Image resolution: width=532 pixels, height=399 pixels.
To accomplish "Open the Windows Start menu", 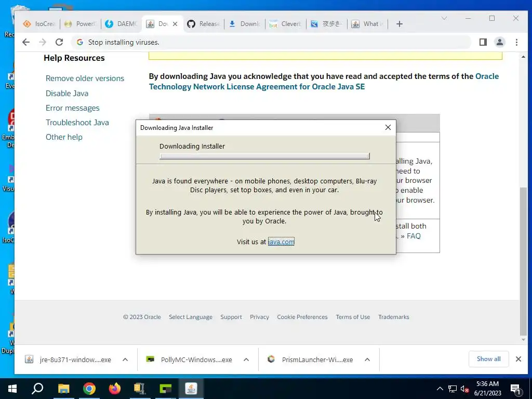I will pos(12,389).
